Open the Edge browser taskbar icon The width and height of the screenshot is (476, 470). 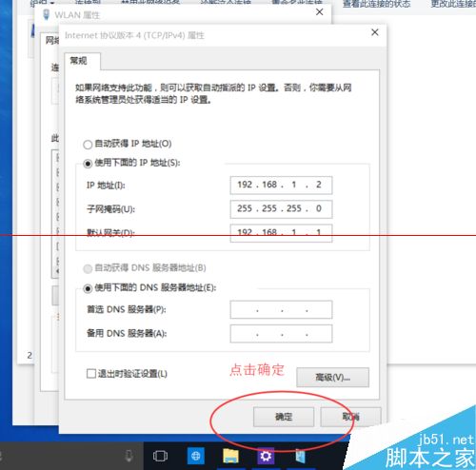tap(196, 456)
